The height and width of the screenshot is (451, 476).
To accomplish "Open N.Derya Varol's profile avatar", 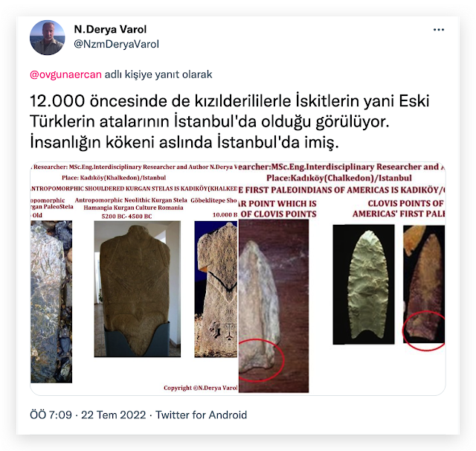I will tap(48, 38).
